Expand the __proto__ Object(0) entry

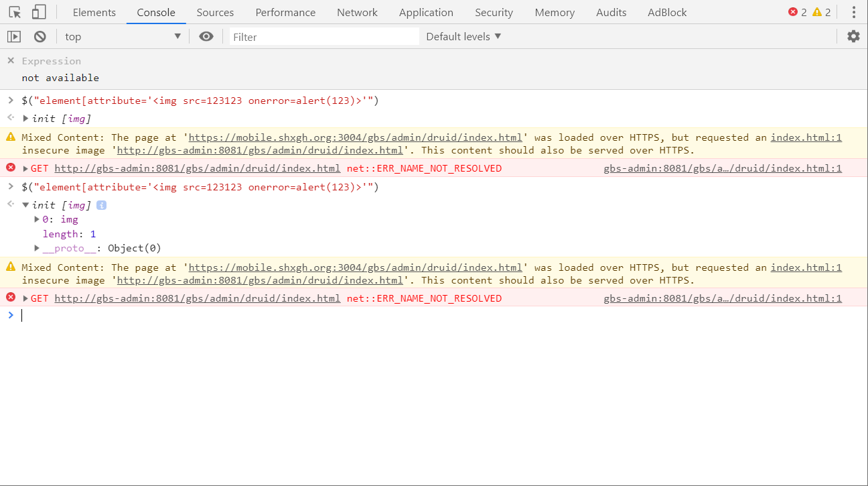pyautogui.click(x=38, y=248)
